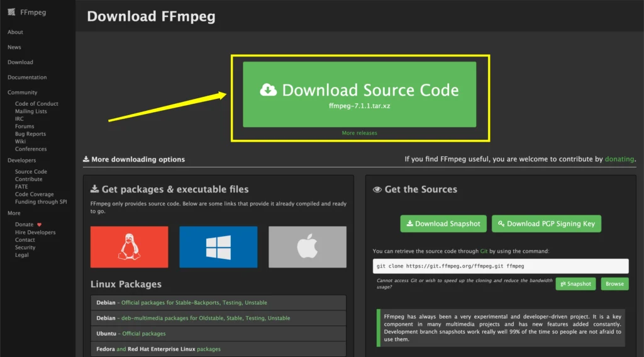Open the Donate sidebar link

point(25,225)
